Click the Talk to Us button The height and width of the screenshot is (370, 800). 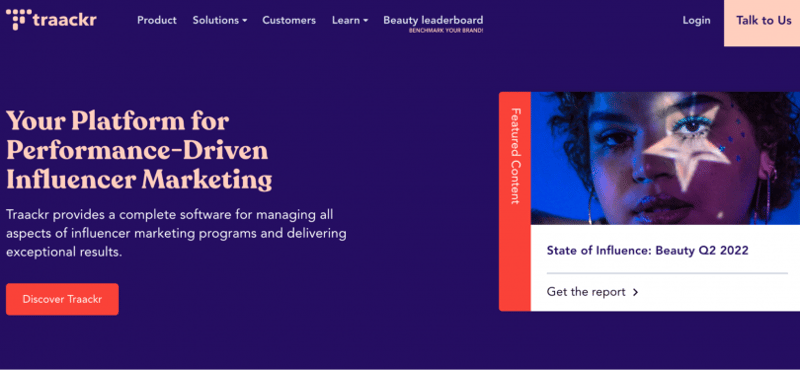tap(763, 21)
